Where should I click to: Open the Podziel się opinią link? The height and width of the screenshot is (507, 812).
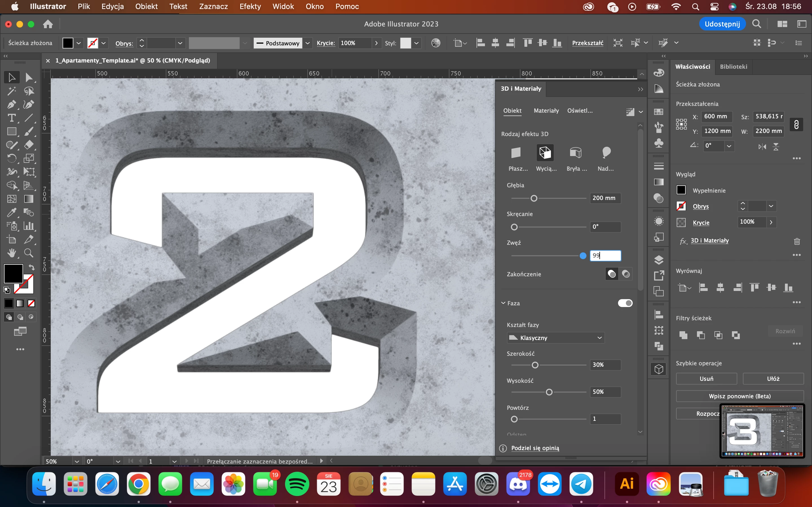[535, 448]
